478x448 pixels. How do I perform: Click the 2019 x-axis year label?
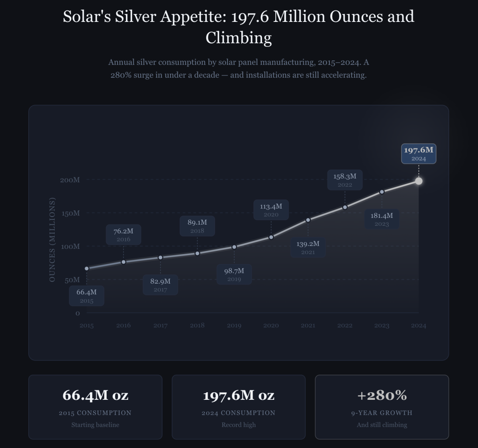234,325
